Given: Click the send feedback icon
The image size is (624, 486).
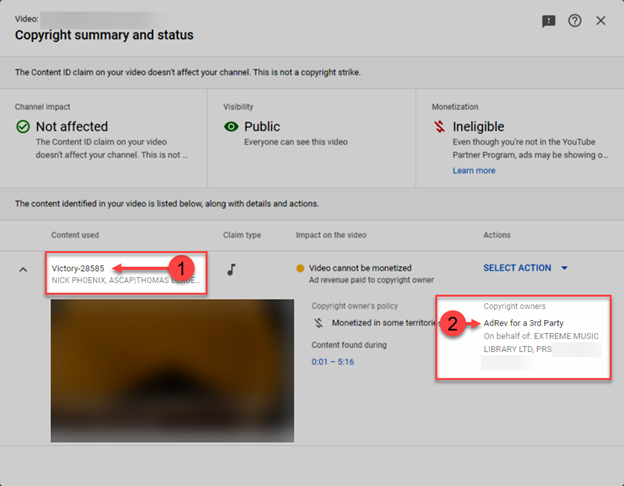Looking at the screenshot, I should click(x=549, y=21).
